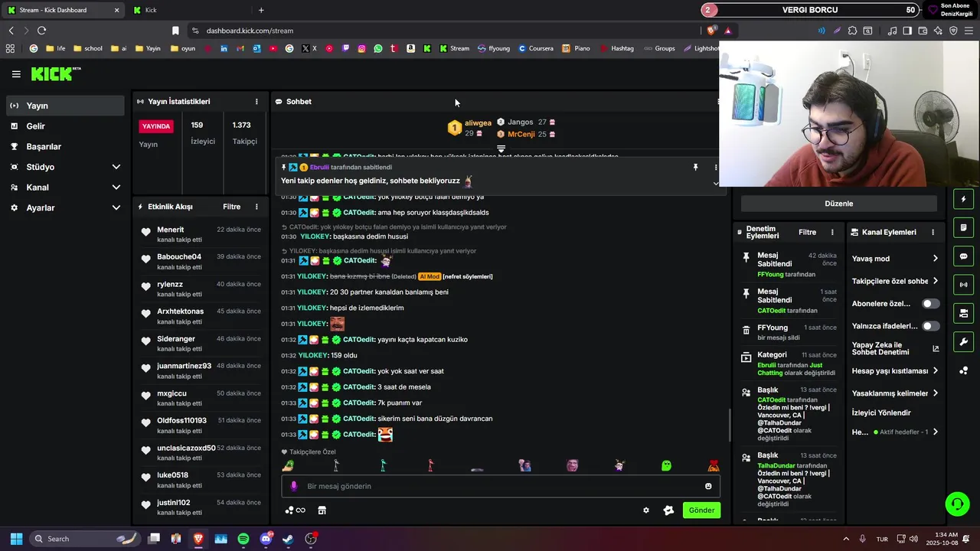The width and height of the screenshot is (980, 551).
Task: Select Yayın in the sidebar
Action: tap(65, 106)
